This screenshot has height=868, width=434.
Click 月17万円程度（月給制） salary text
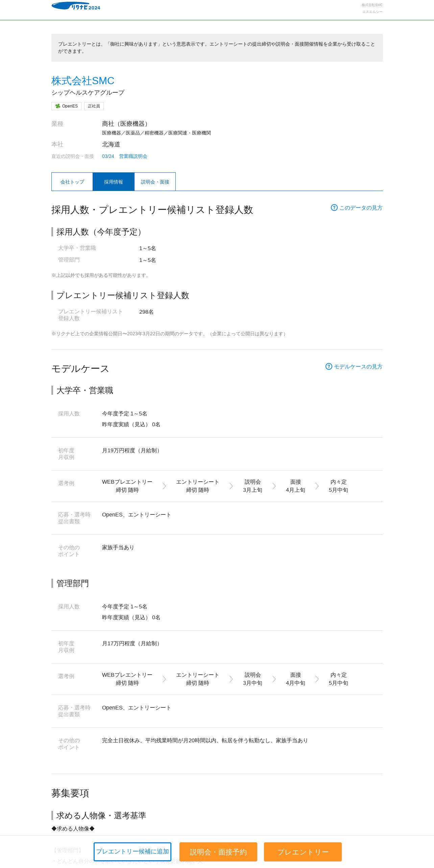point(132,643)
